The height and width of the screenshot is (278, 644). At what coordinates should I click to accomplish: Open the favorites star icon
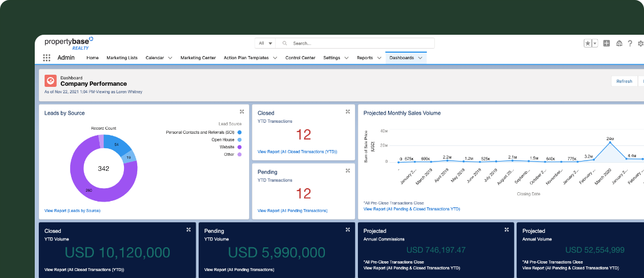click(x=588, y=43)
